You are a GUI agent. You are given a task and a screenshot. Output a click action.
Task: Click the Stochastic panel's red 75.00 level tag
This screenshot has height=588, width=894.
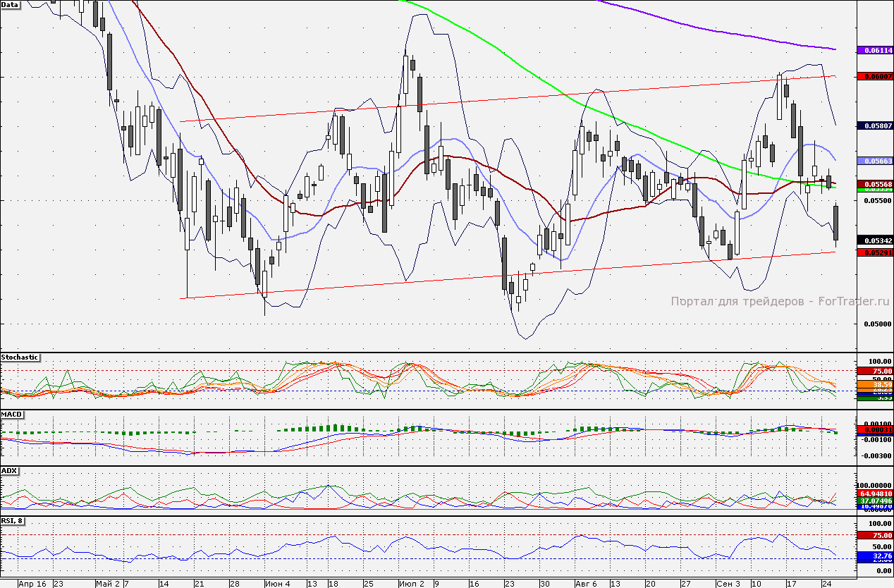tap(875, 371)
